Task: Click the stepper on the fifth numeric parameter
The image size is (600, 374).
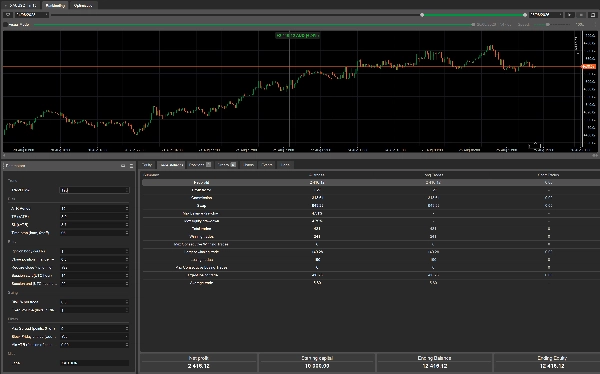Action: [127, 251]
